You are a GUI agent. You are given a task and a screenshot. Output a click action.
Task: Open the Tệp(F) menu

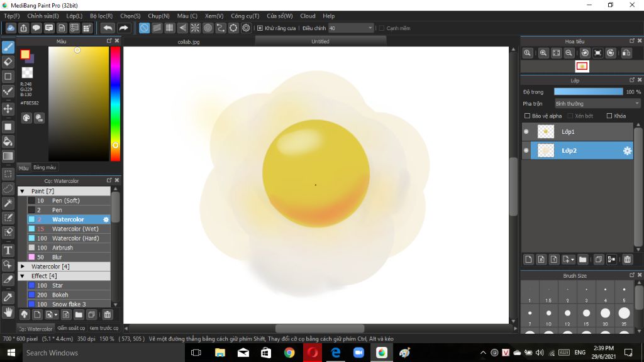click(x=12, y=16)
